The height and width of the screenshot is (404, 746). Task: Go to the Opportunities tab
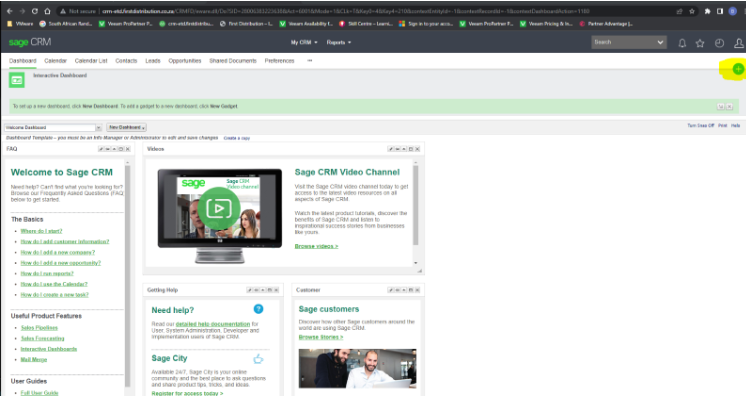185,61
